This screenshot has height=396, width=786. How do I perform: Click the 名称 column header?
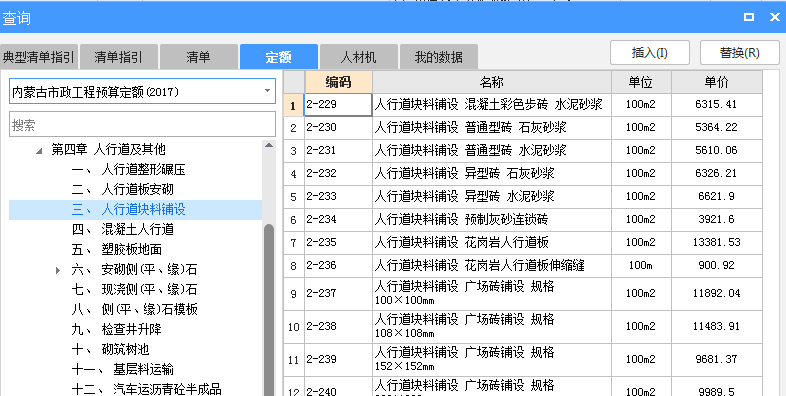(492, 82)
